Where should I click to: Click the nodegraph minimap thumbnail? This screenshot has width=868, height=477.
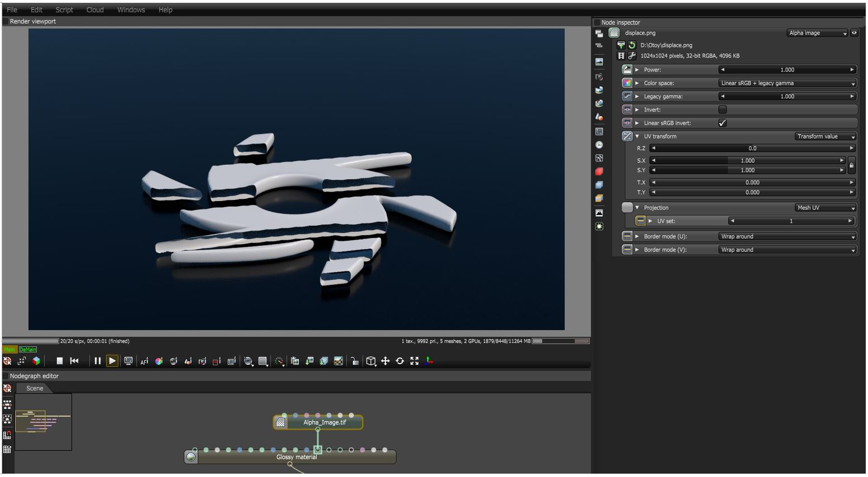click(44, 422)
